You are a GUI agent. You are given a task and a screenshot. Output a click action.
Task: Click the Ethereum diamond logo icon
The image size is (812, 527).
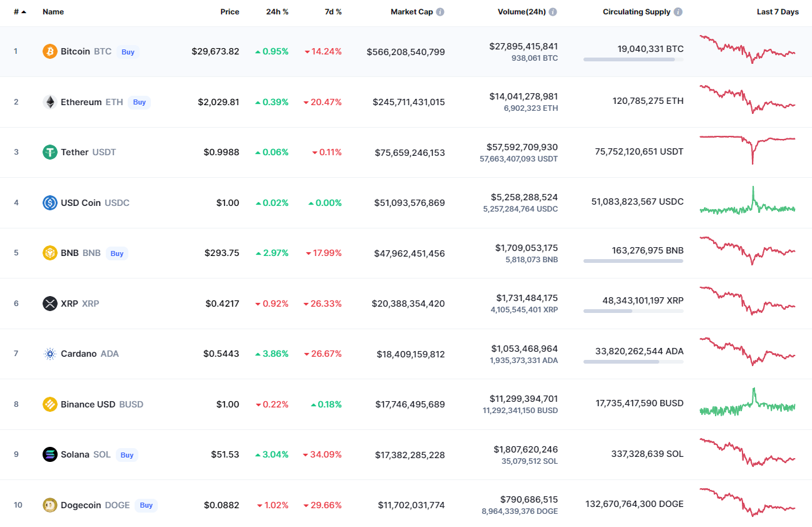[50, 102]
